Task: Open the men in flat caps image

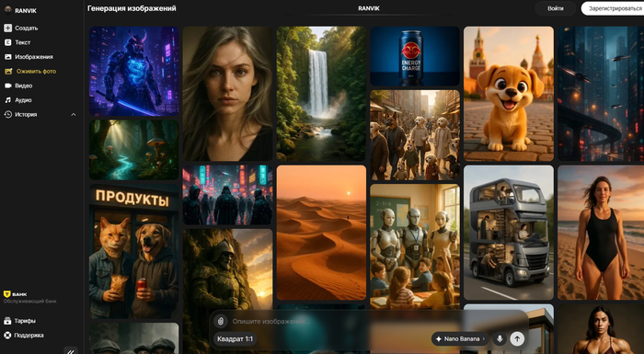Action: 134,338
